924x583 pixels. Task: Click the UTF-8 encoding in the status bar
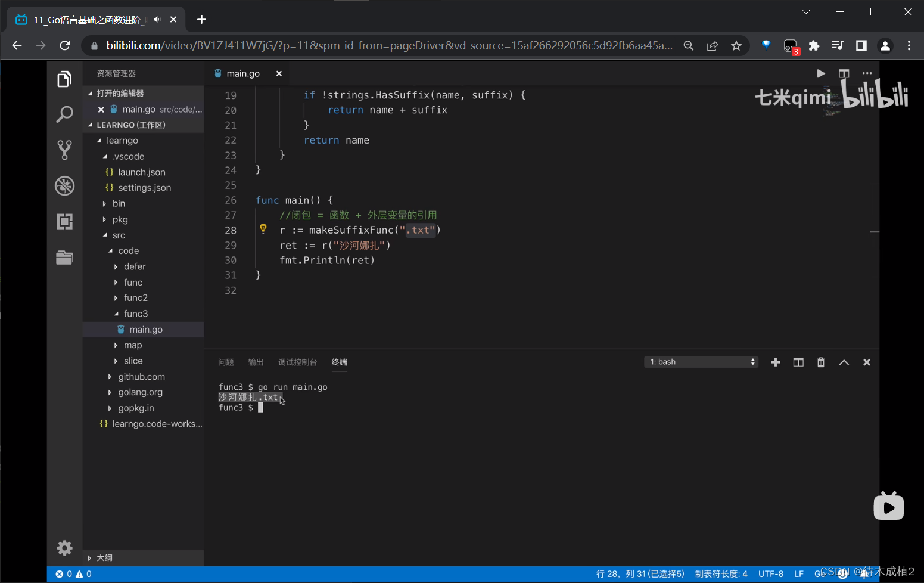(x=771, y=574)
